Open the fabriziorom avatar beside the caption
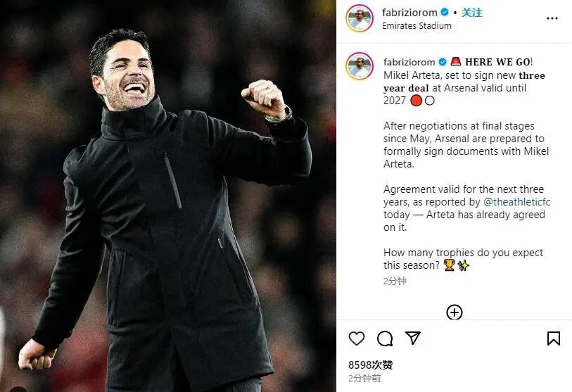This screenshot has width=572, height=392. [x=360, y=66]
